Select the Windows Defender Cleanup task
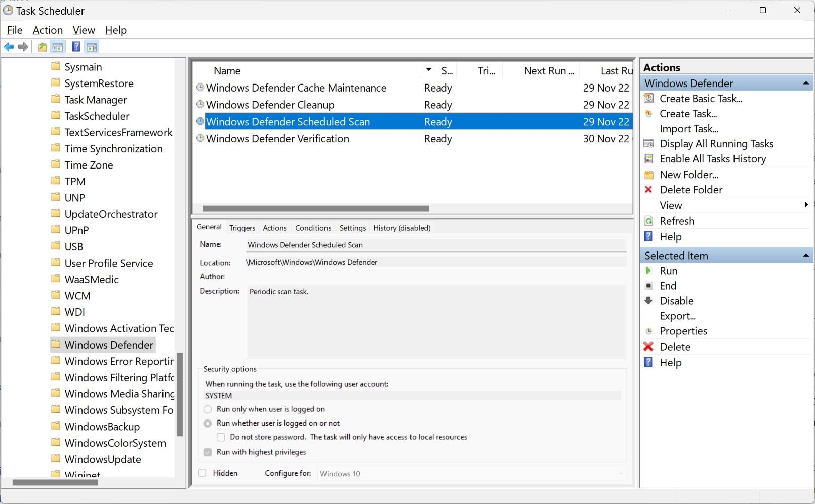This screenshot has width=815, height=504. coord(270,105)
